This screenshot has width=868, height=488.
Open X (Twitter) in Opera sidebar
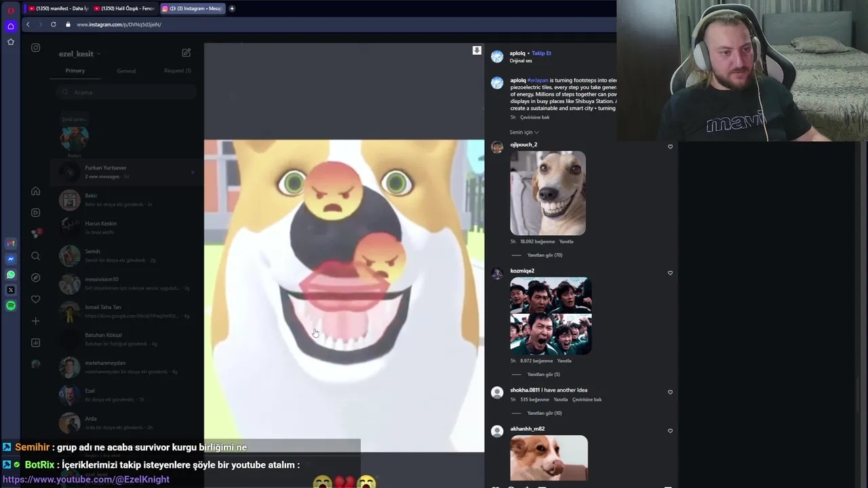[x=10, y=290]
